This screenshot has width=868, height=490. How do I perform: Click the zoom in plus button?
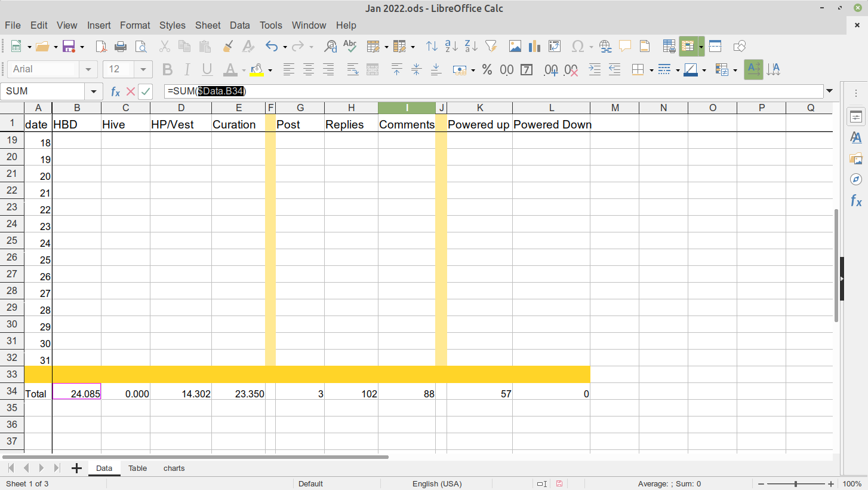coord(830,484)
